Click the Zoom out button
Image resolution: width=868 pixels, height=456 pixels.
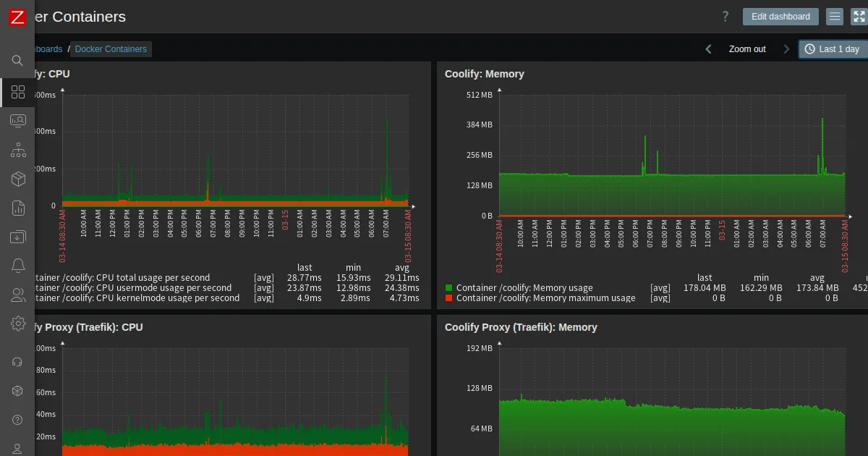point(747,49)
